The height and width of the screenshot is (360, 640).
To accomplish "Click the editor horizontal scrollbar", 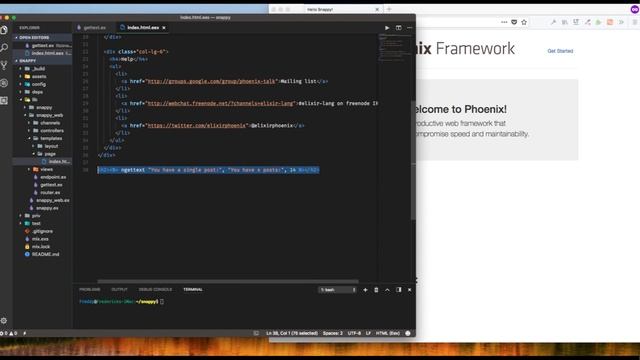I will pos(228,281).
